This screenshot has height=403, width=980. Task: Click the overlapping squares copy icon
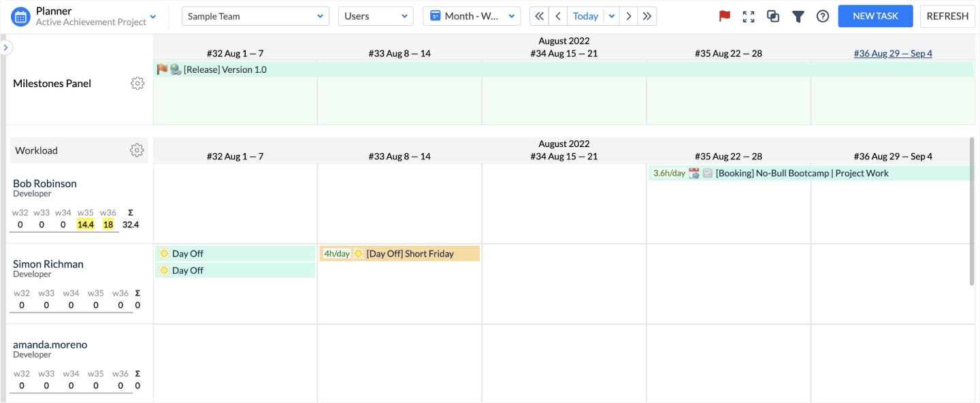[773, 16]
